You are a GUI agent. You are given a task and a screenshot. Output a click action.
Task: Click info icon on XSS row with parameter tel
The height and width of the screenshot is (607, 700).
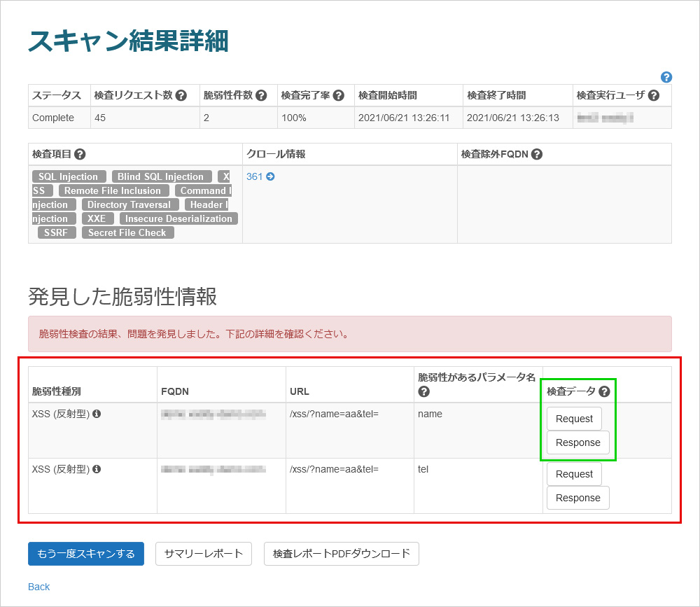[97, 469]
